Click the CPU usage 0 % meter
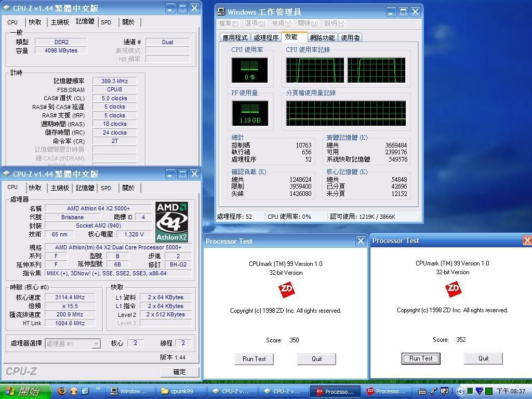 pos(250,70)
